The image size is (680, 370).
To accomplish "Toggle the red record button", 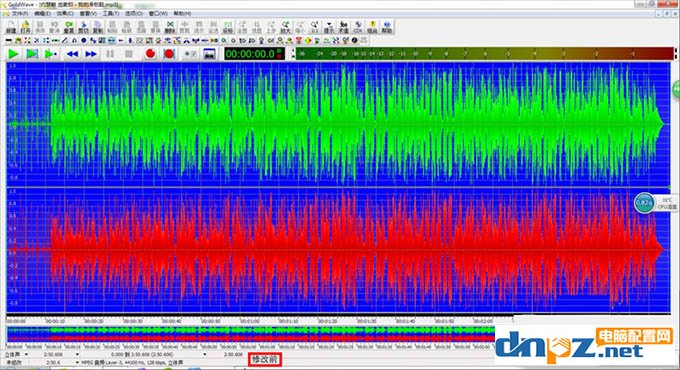I will (150, 54).
